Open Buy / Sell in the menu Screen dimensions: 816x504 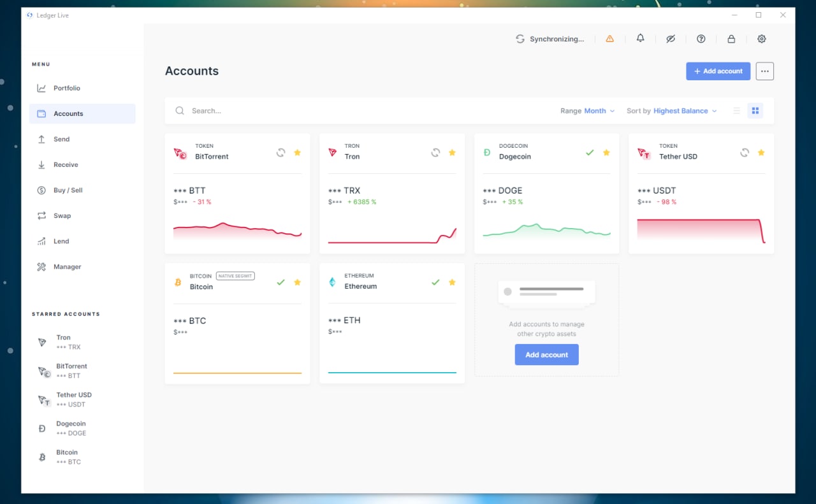tap(82, 190)
